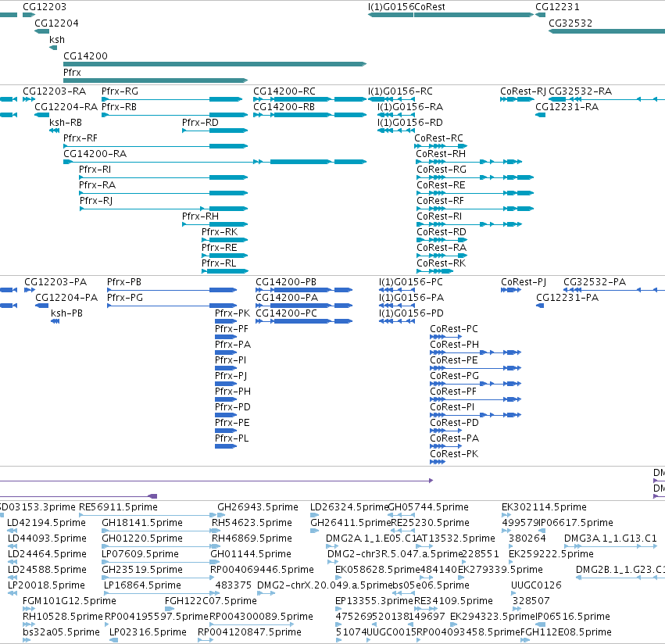This screenshot has height=644, width=665.
Task: Click protein label l(1)G0156-PA
Action: pyautogui.click(x=411, y=298)
